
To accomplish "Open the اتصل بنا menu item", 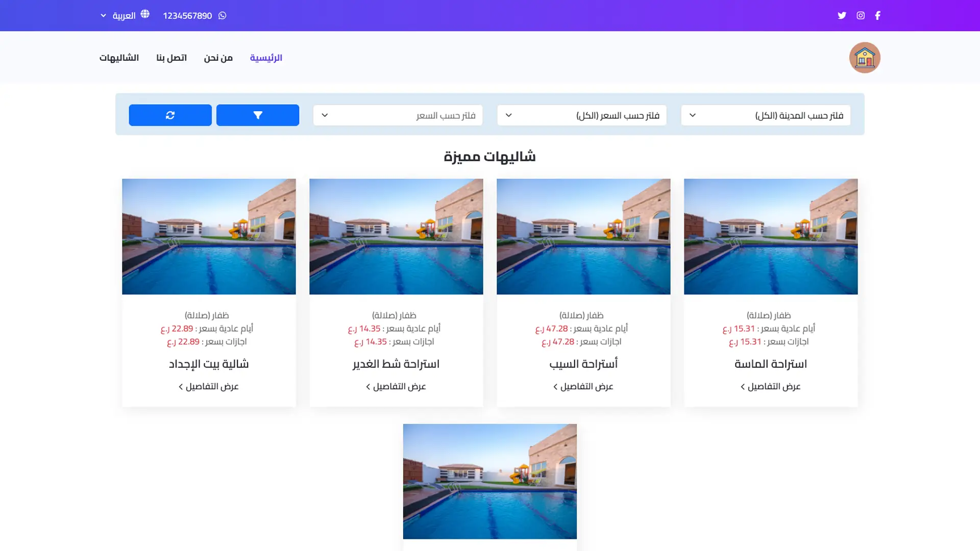I will tap(171, 58).
